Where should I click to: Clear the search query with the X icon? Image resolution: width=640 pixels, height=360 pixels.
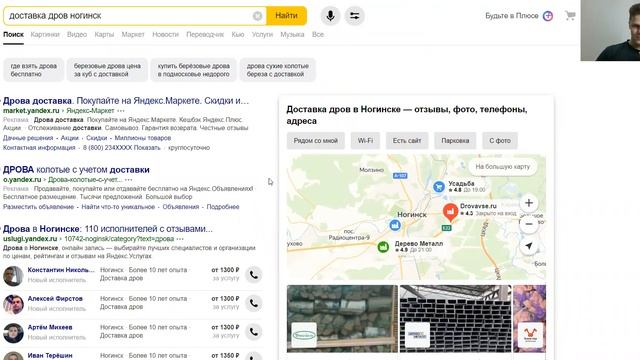coord(257,16)
